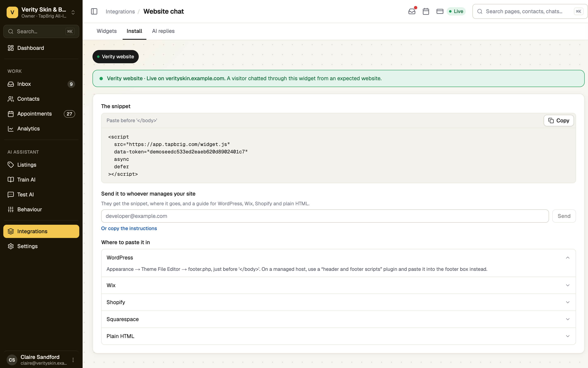This screenshot has height=368, width=588.
Task: Open Train AI in sidebar
Action: (x=41, y=180)
